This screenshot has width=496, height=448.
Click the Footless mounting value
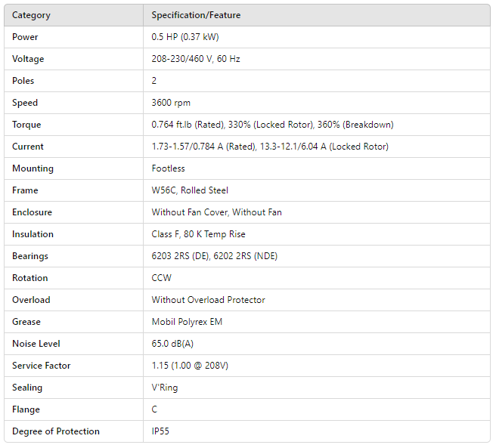[x=169, y=168]
